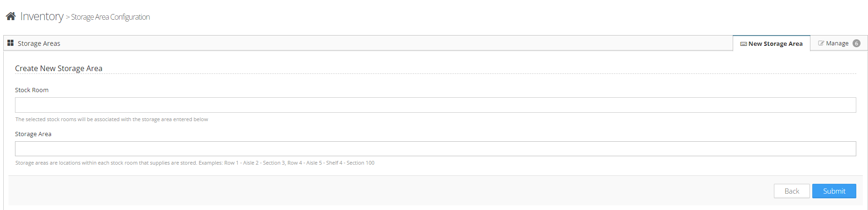
Task: Click the Storage Area field label
Action: [33, 134]
